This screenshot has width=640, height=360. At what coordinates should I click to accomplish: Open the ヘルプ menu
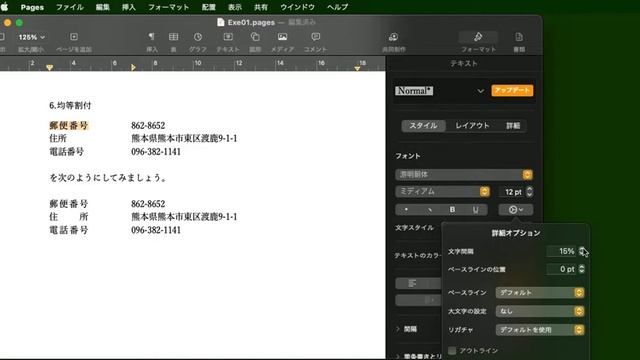pyautogui.click(x=338, y=7)
